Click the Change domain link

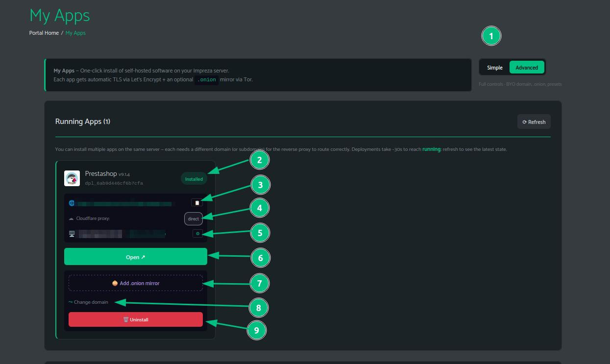88,302
